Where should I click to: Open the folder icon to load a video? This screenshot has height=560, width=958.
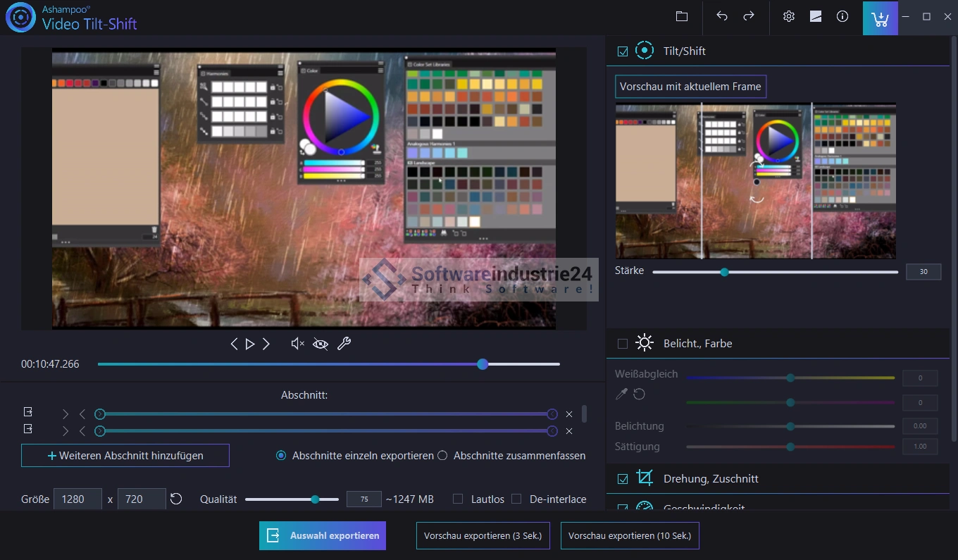(x=681, y=17)
